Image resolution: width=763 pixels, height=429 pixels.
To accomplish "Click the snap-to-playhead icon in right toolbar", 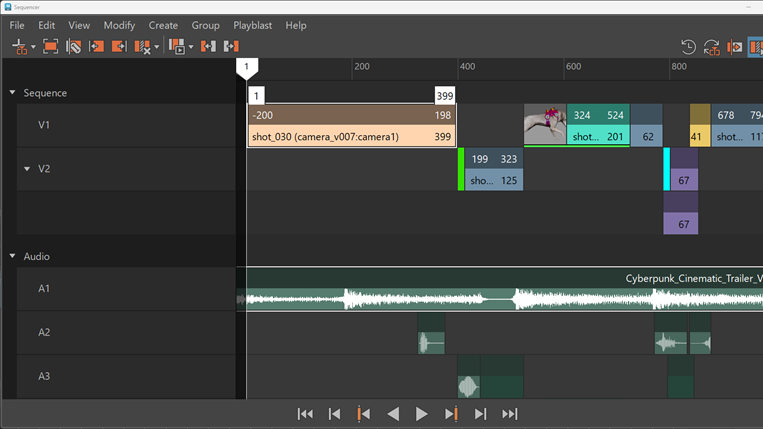I will tap(735, 47).
